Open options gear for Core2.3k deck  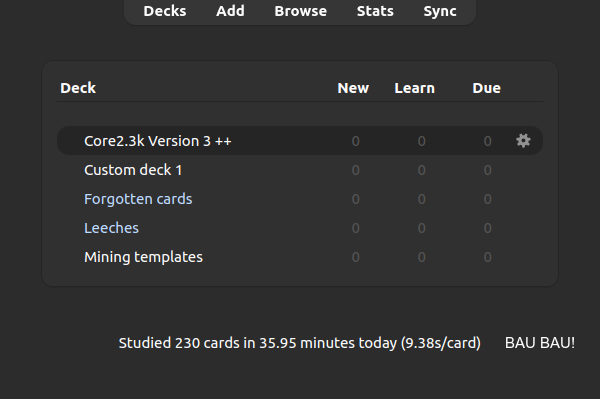523,141
